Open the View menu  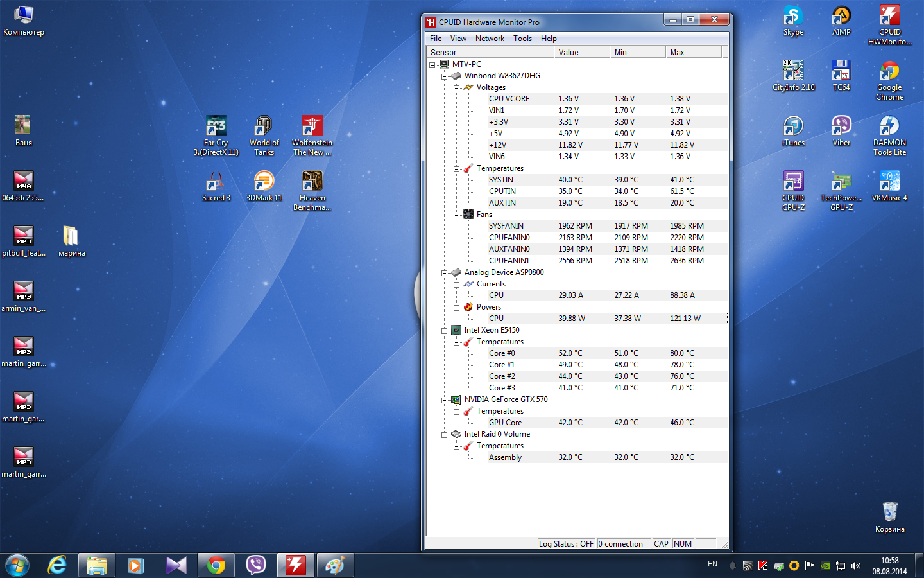point(458,39)
